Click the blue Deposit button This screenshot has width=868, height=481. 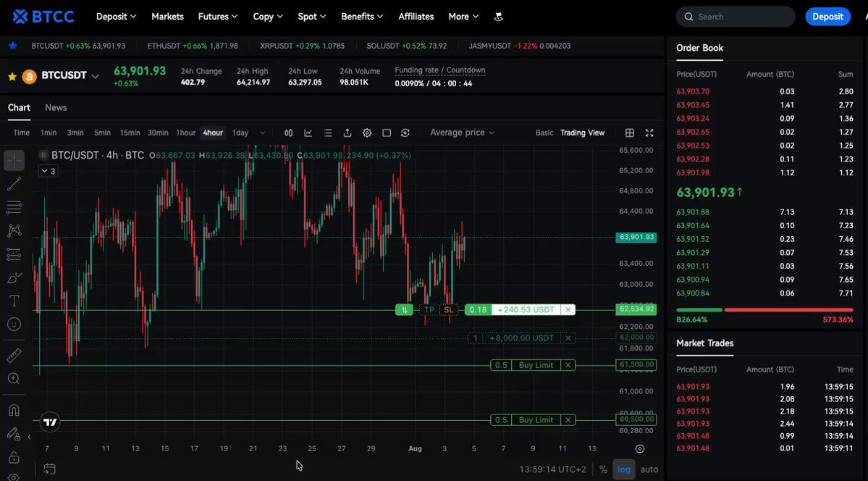click(x=827, y=17)
